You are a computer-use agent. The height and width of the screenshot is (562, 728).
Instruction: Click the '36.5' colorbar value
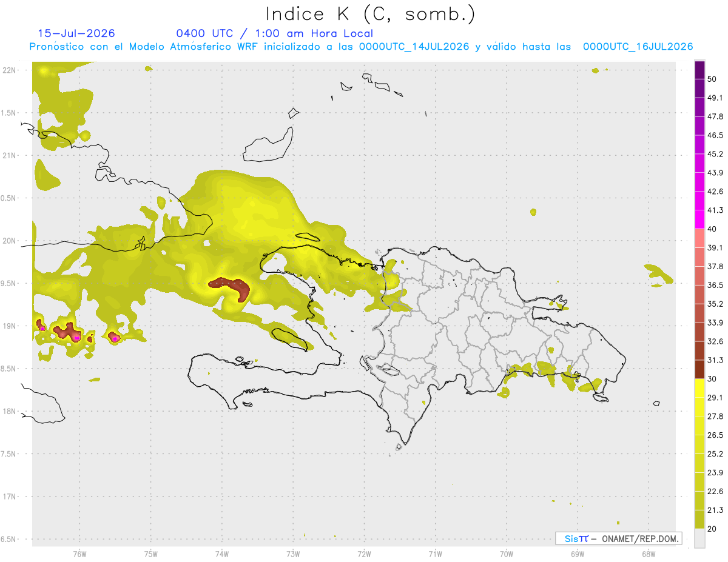tap(715, 285)
